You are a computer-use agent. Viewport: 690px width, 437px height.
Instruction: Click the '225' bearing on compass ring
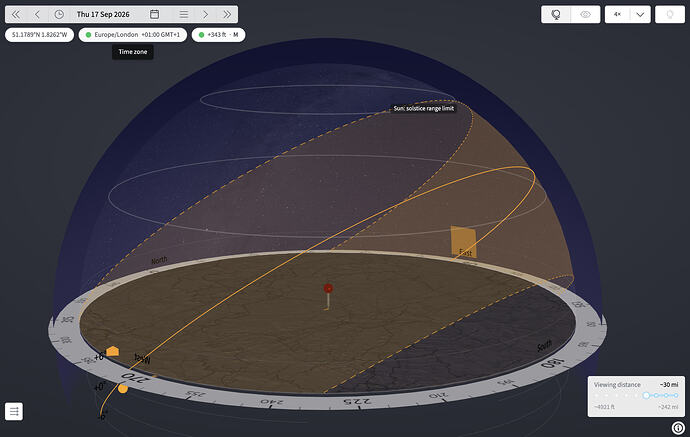(x=357, y=401)
